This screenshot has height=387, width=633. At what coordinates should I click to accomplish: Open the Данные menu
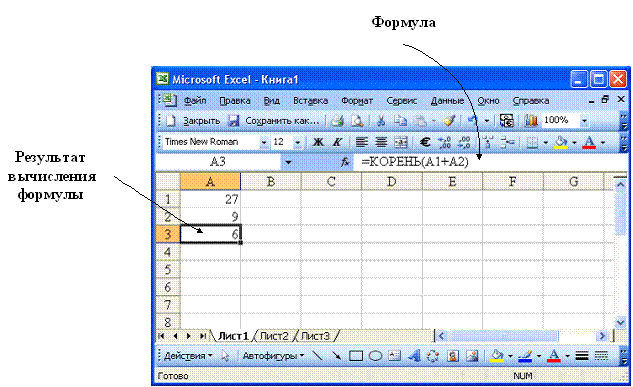pos(447,100)
